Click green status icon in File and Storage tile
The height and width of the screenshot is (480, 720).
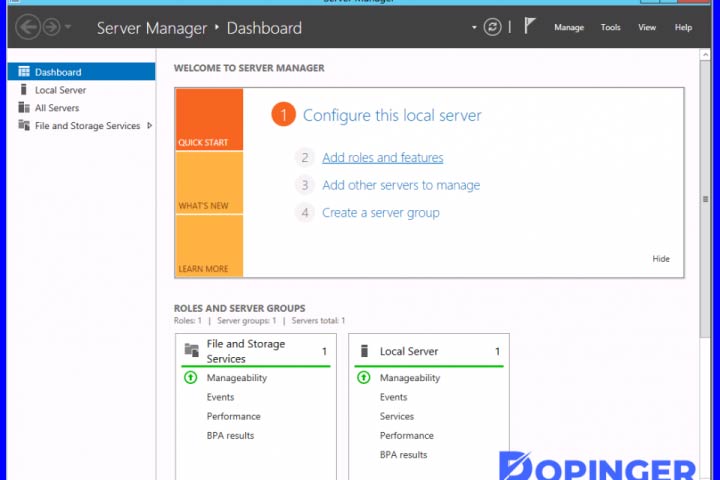pos(191,378)
